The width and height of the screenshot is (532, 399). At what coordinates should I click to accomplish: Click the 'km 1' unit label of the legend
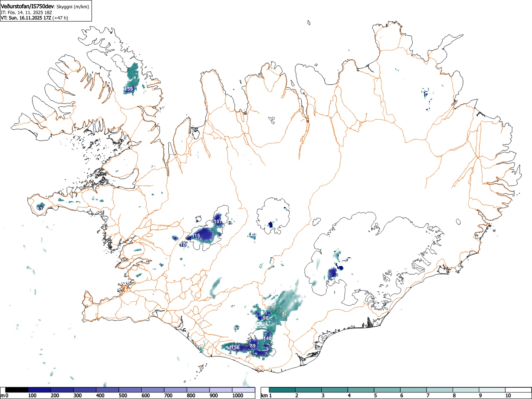point(266,396)
